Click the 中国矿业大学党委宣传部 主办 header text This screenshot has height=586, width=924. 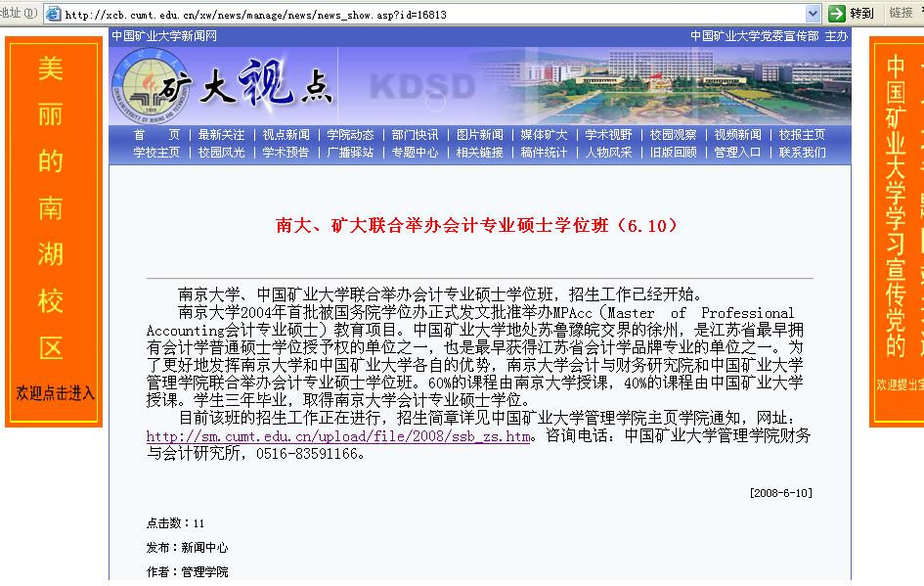769,36
